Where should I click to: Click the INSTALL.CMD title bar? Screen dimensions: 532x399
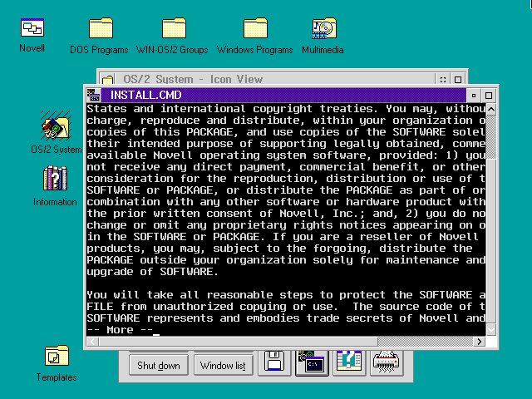click(283, 96)
